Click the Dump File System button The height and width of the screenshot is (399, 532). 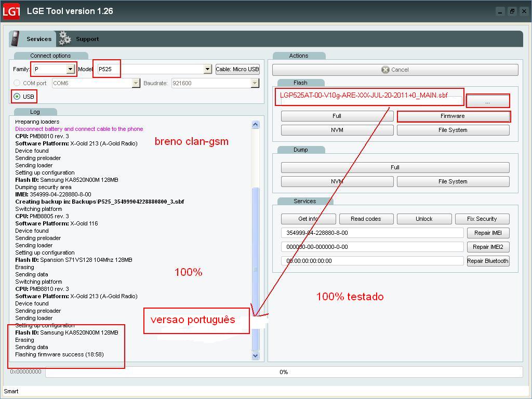pyautogui.click(x=453, y=181)
